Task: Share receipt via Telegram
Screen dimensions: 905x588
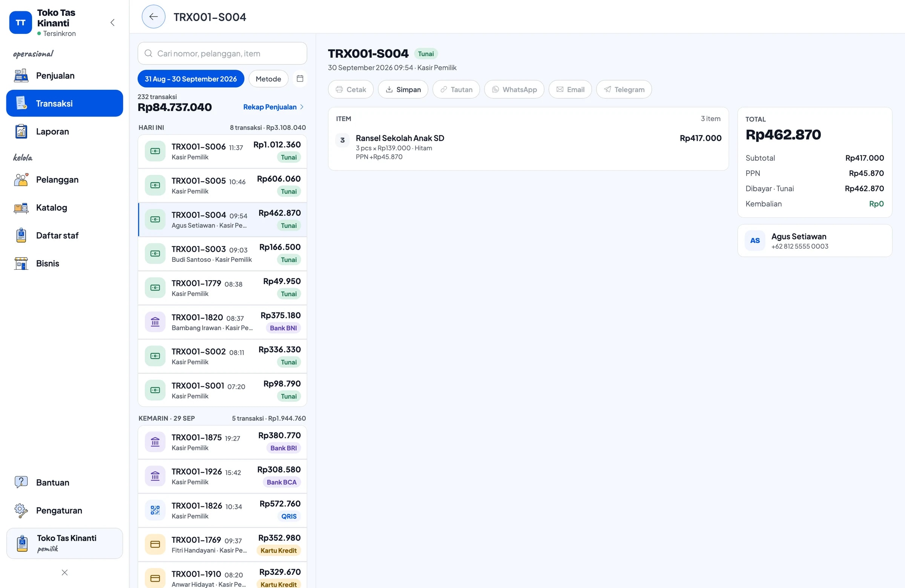Action: [x=624, y=89]
